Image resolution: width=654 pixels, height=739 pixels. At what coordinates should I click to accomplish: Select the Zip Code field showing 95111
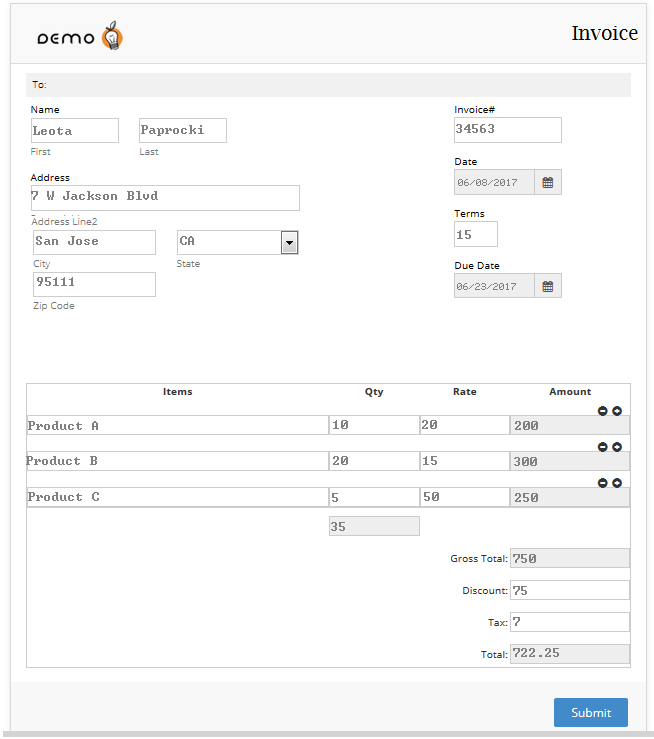pos(94,284)
